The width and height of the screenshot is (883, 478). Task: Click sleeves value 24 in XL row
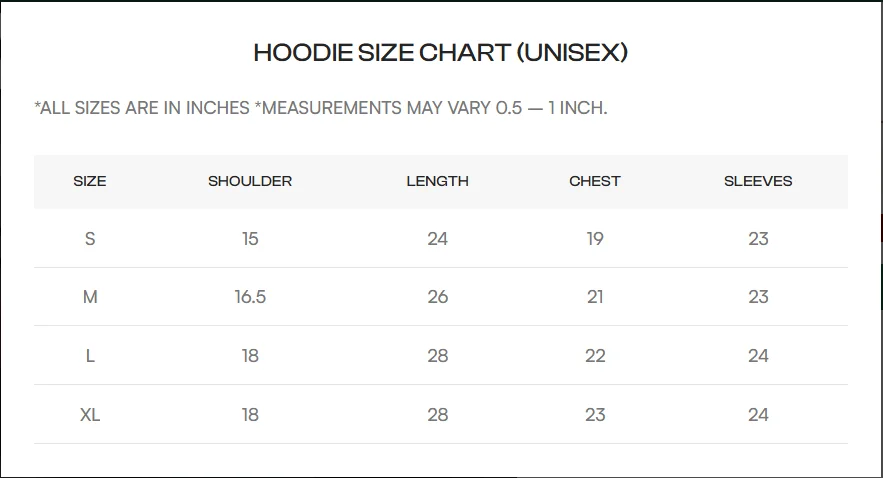tap(758, 415)
